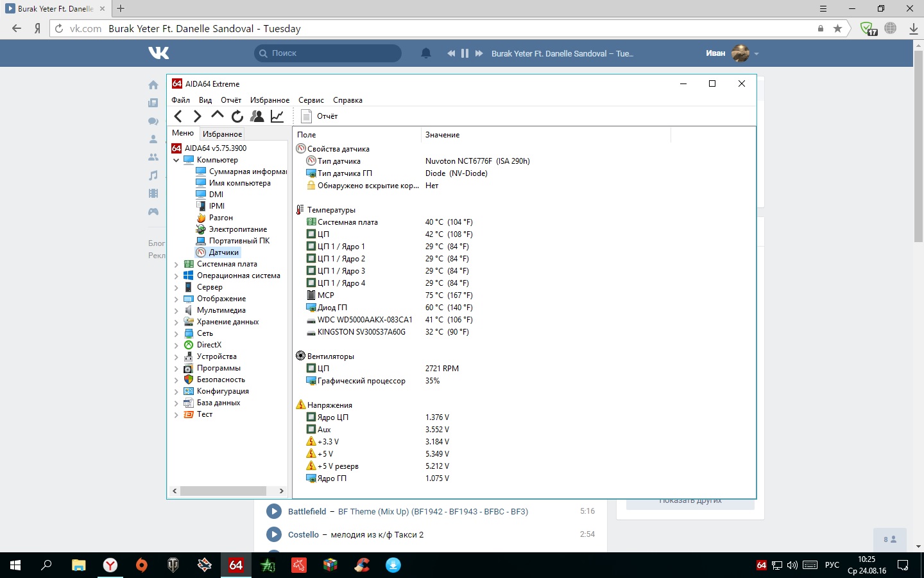Image resolution: width=924 pixels, height=578 pixels.
Task: Switch to the Избранное tab
Action: coord(222,134)
